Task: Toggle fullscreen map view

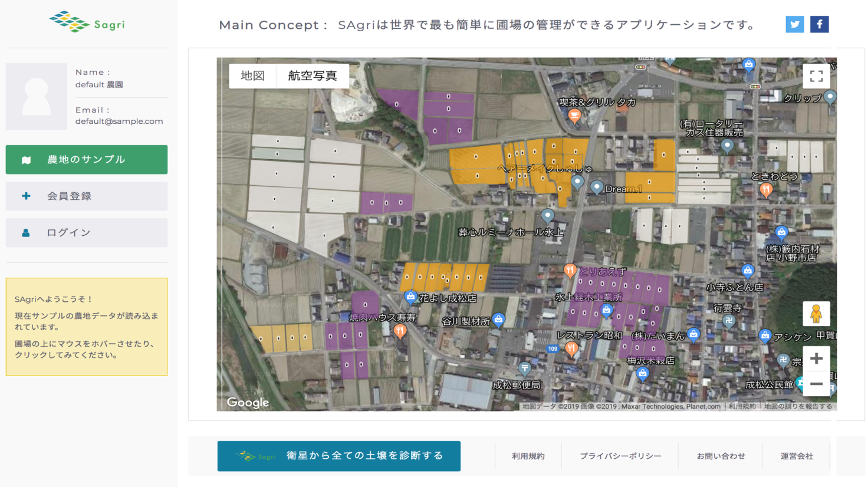Action: point(816,76)
